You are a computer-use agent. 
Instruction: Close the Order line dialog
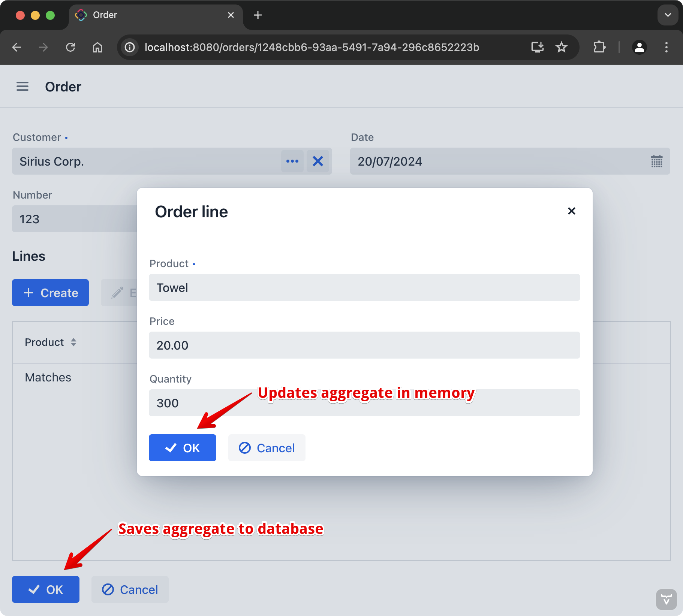click(571, 211)
